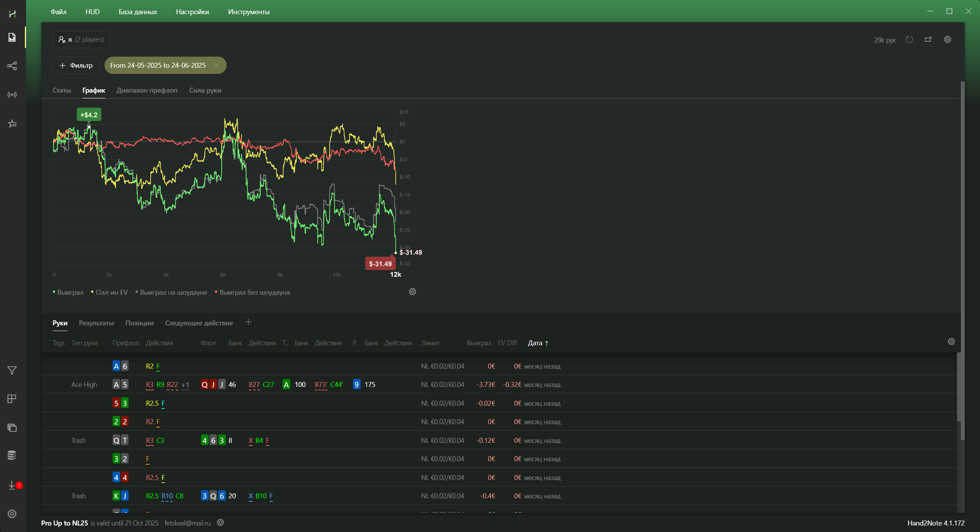The height and width of the screenshot is (532, 980).
Task: Select the Следующее действие tab
Action: 199,323
